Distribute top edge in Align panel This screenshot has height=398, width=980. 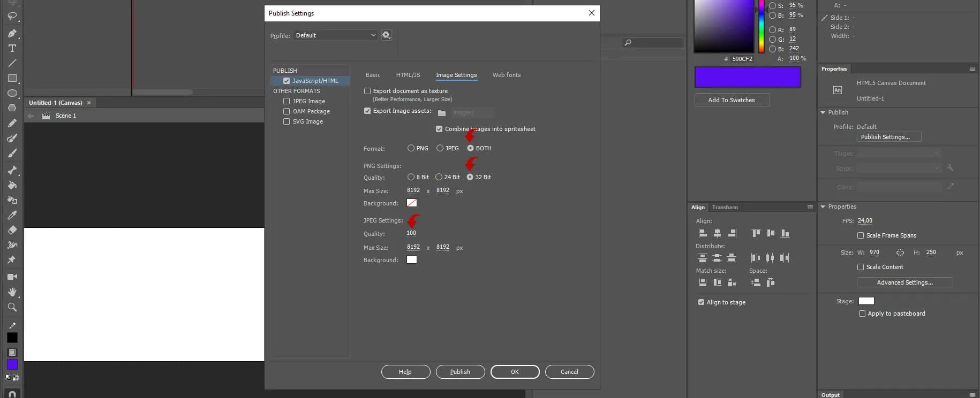click(x=703, y=258)
